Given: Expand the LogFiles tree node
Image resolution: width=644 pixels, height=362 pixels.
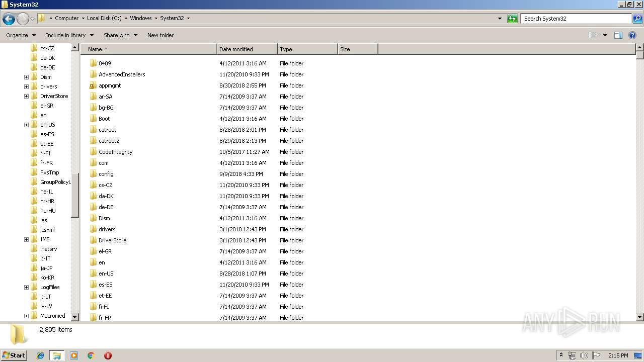Looking at the screenshot, I should 26,287.
